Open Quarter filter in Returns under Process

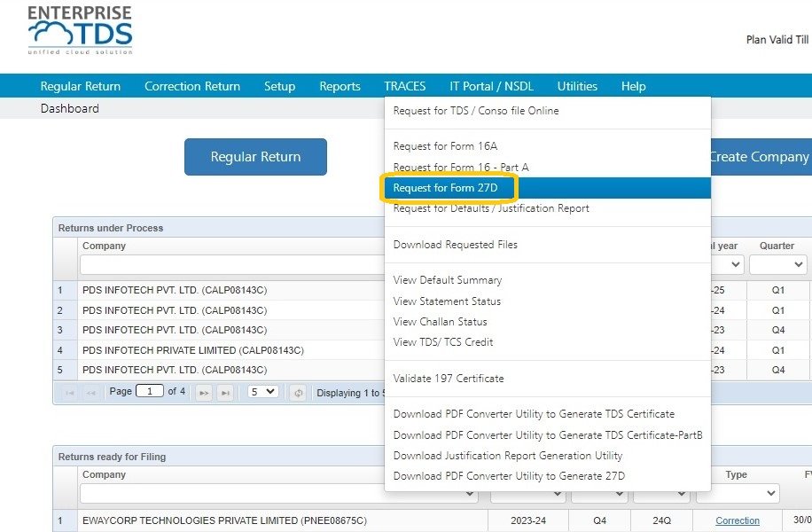(777, 265)
